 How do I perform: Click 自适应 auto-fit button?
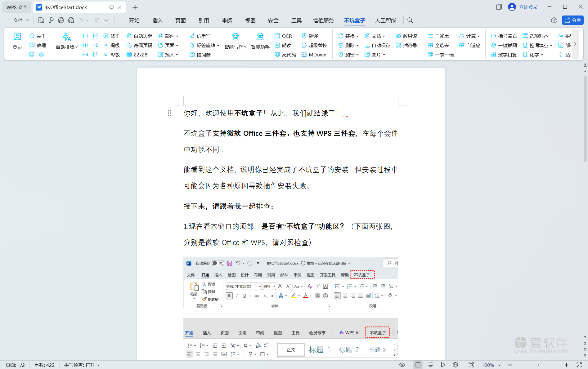[x=470, y=45]
